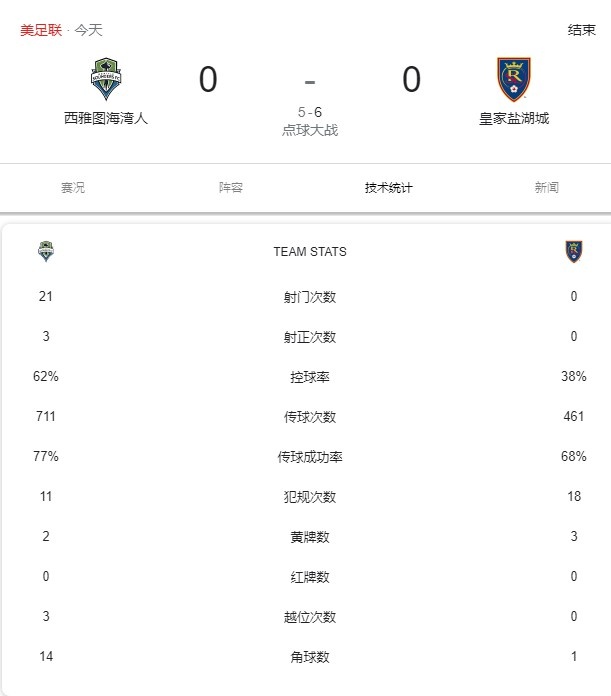This screenshot has height=696, width=611.
Task: Click small Sounders logo in team stats header
Action: coord(46,251)
